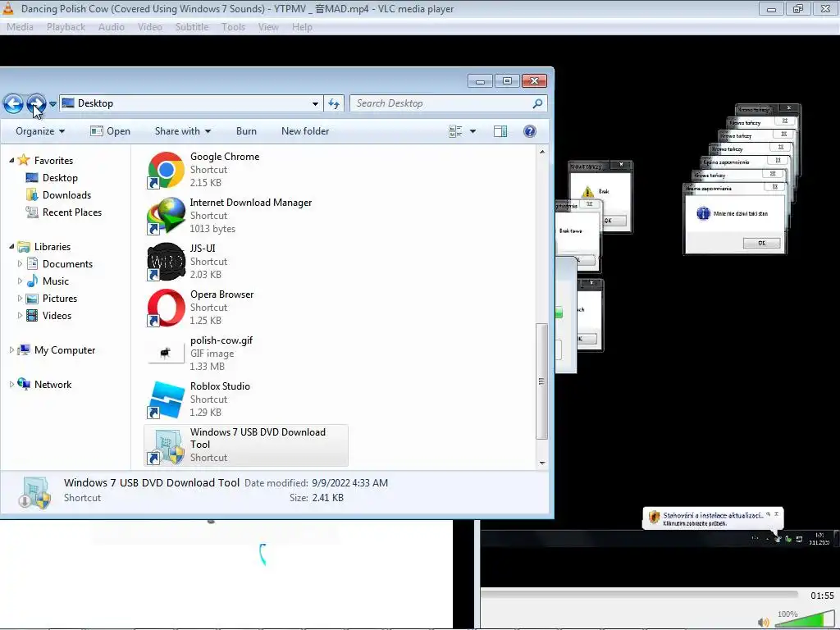Click the Back arrow in Explorer
Screen dimensions: 840x630
pos(13,103)
